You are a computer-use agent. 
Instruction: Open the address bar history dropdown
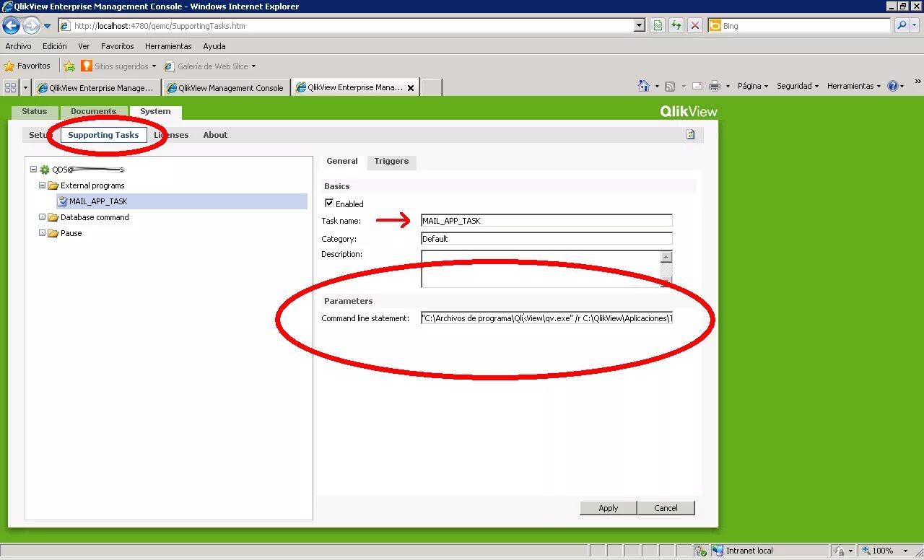640,26
